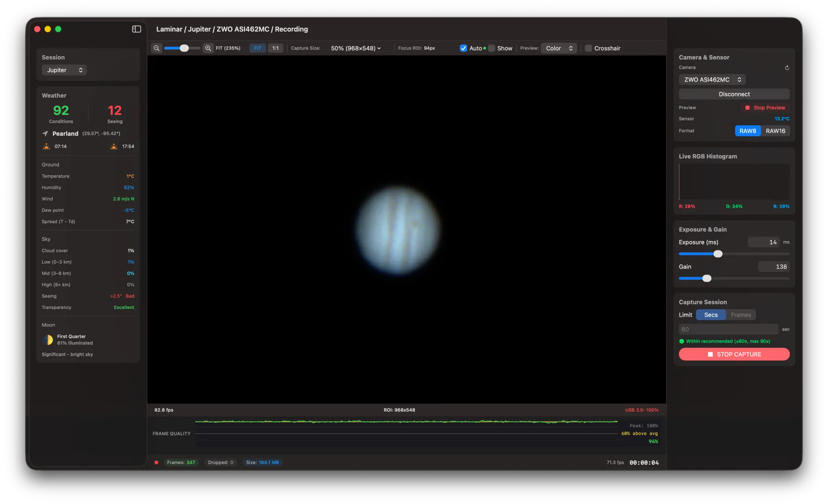Screen dimensions: 828x504
Task: Toggle the sidebar panel icon
Action: [x=136, y=29]
